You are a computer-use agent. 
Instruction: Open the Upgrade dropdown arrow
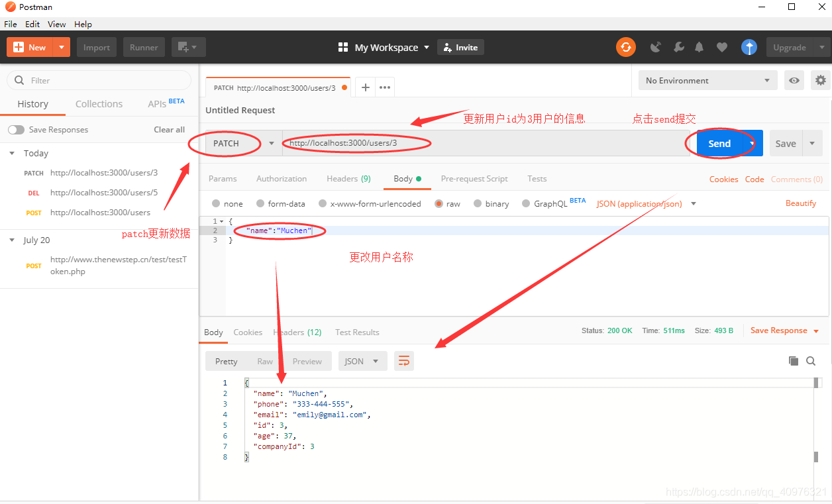coord(821,47)
